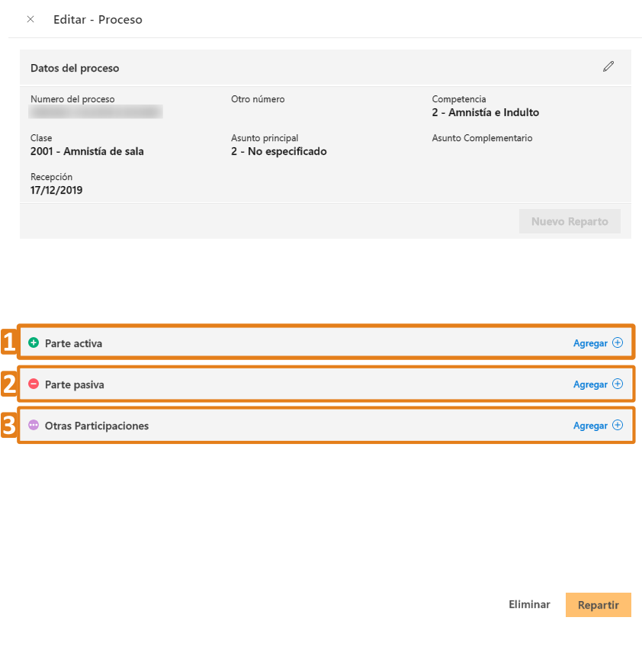Image resolution: width=642 pixels, height=672 pixels.
Task: Click the red minus icon beside Parte pasiva
Action: 34,384
